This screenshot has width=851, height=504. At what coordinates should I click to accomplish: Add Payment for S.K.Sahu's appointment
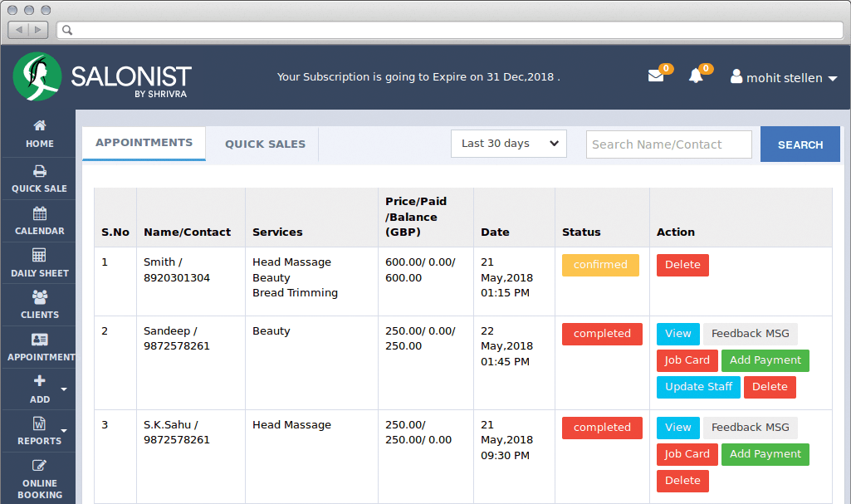pos(765,455)
